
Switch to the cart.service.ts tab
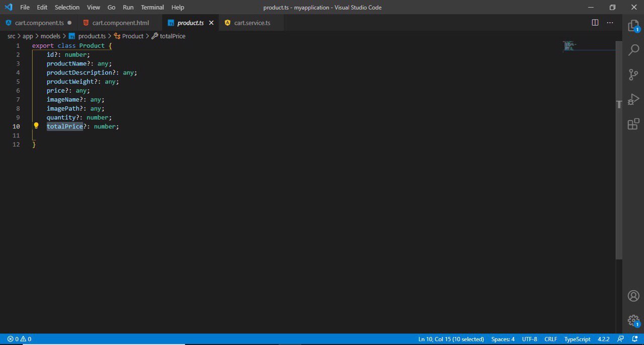(252, 23)
